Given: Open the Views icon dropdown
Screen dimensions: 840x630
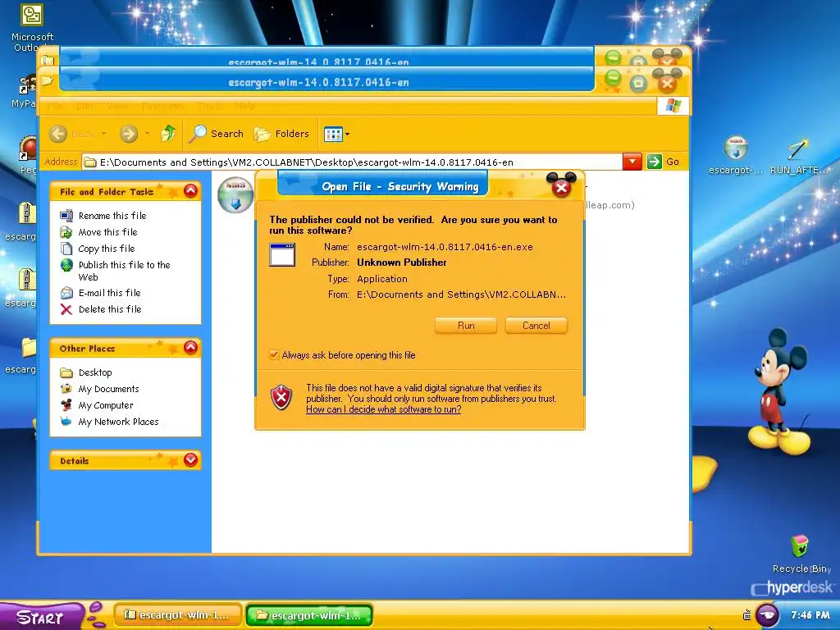Looking at the screenshot, I should pos(336,134).
